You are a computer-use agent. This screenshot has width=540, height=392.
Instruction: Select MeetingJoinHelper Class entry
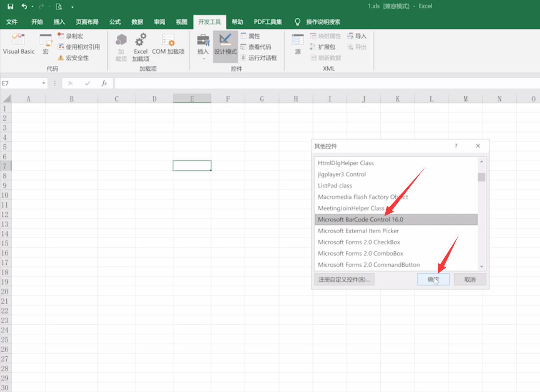pyautogui.click(x=396, y=208)
